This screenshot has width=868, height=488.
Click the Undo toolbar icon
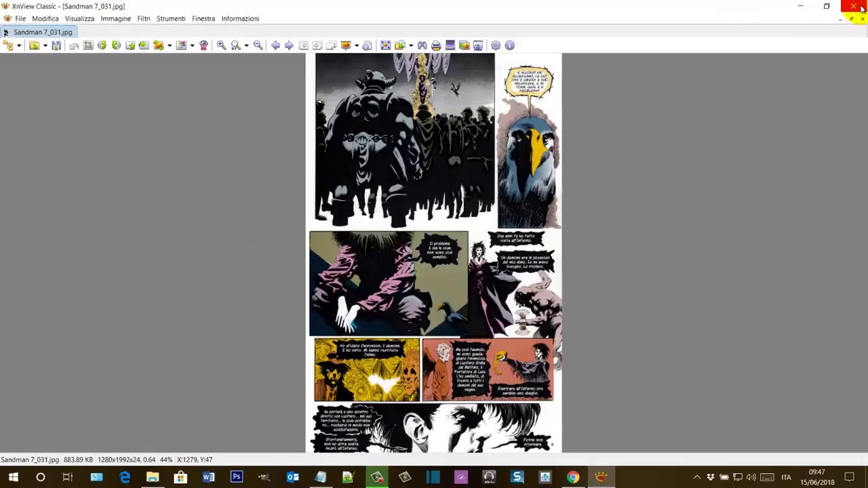(x=74, y=45)
